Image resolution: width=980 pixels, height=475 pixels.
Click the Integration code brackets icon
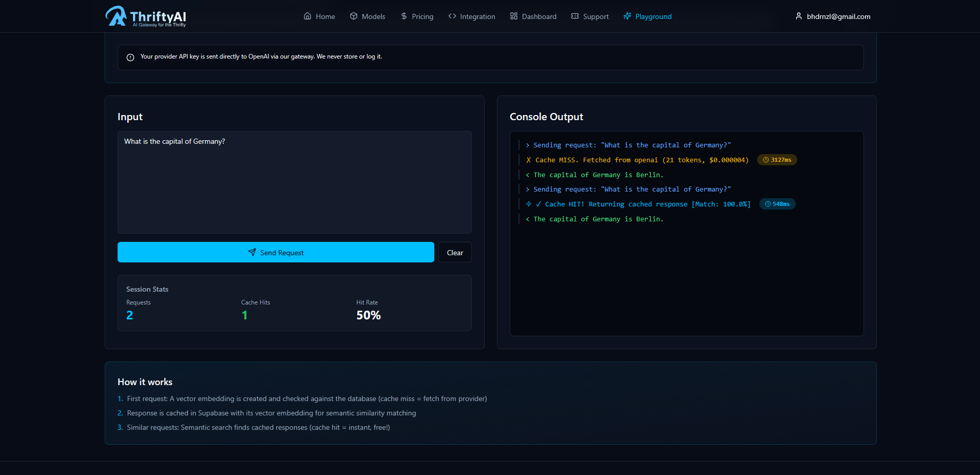[452, 16]
